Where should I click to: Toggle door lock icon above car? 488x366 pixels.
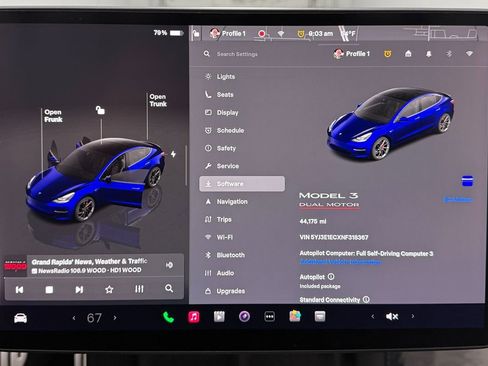100,110
